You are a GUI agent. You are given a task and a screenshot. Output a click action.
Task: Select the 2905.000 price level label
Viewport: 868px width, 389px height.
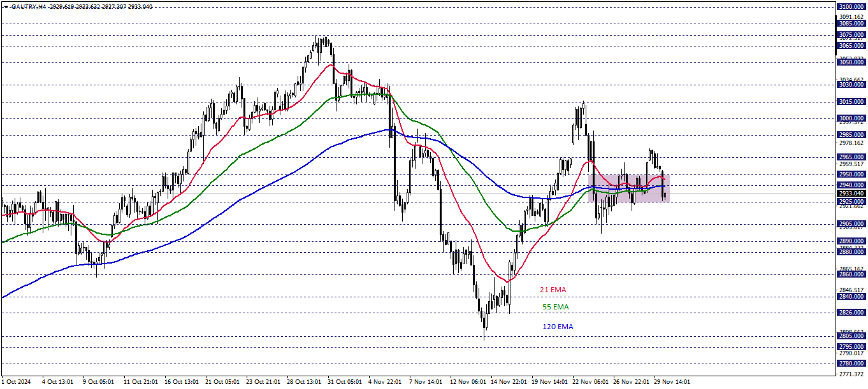click(x=851, y=224)
